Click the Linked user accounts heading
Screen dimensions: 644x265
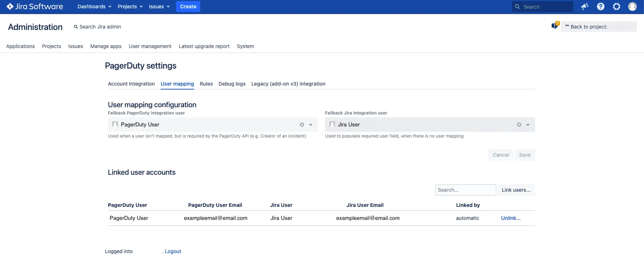141,172
